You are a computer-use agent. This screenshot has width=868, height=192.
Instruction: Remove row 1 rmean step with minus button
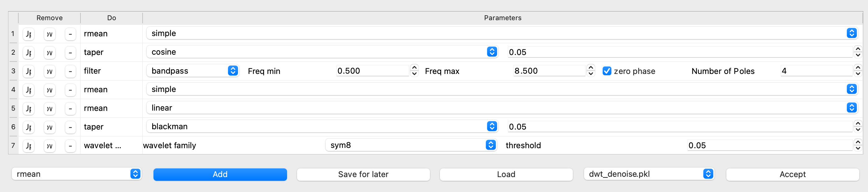click(71, 34)
